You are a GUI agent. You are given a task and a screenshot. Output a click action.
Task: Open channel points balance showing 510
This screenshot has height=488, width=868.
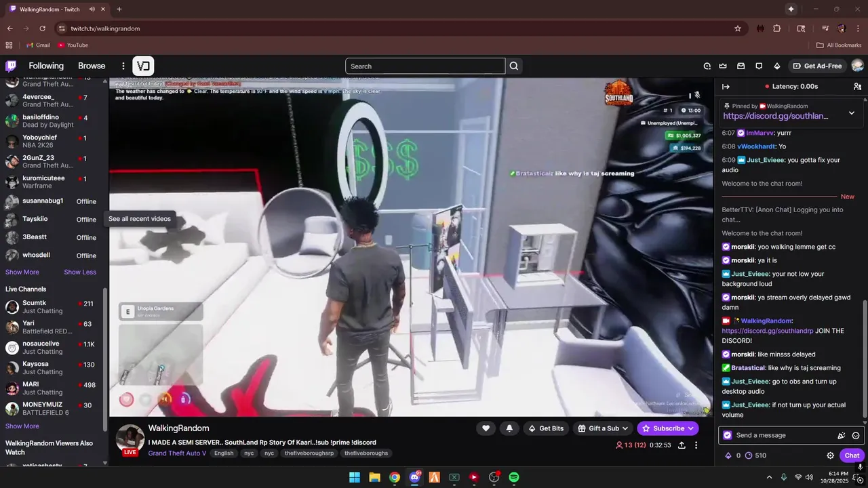pyautogui.click(x=755, y=455)
